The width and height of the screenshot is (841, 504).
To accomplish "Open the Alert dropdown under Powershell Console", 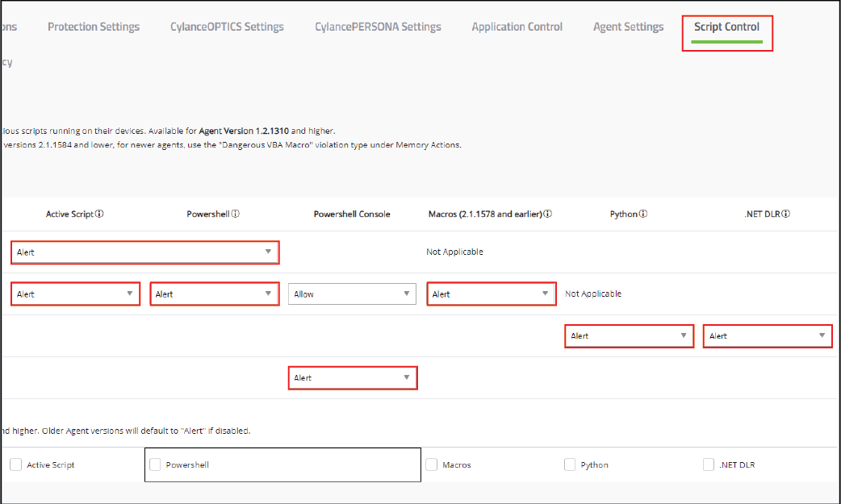I will pyautogui.click(x=353, y=377).
